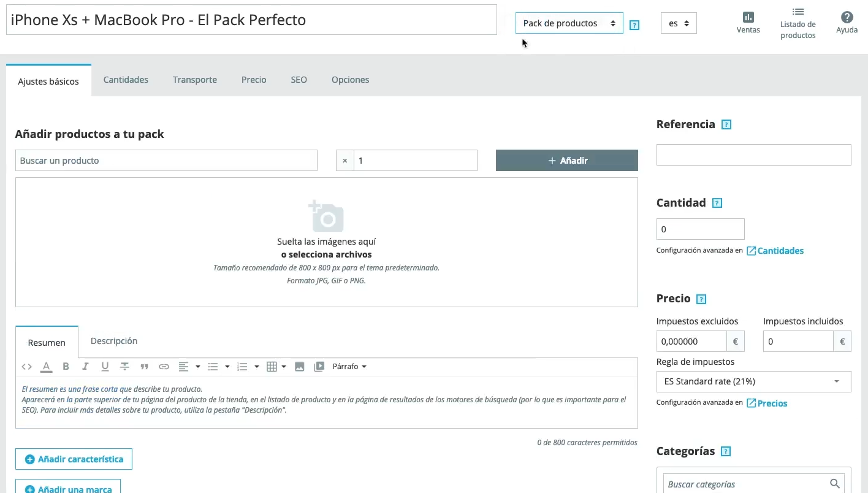
Task: Click help icon beside Referencia
Action: pyautogui.click(x=726, y=124)
